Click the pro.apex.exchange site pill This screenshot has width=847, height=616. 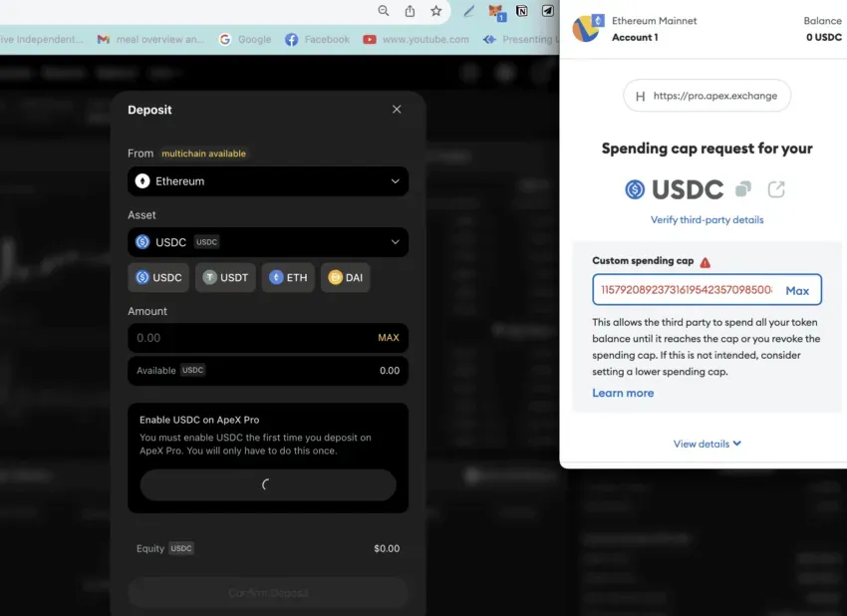pyautogui.click(x=707, y=96)
